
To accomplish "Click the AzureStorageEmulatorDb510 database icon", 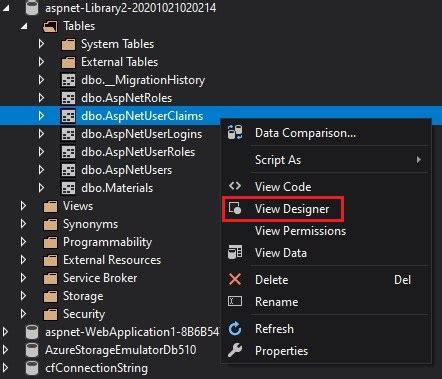I will [x=32, y=350].
